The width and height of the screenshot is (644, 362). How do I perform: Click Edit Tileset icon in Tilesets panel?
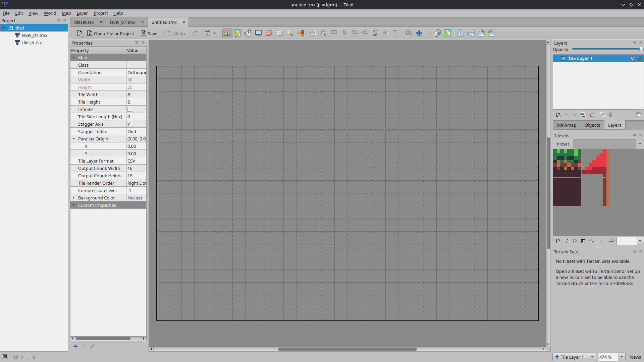(583, 241)
